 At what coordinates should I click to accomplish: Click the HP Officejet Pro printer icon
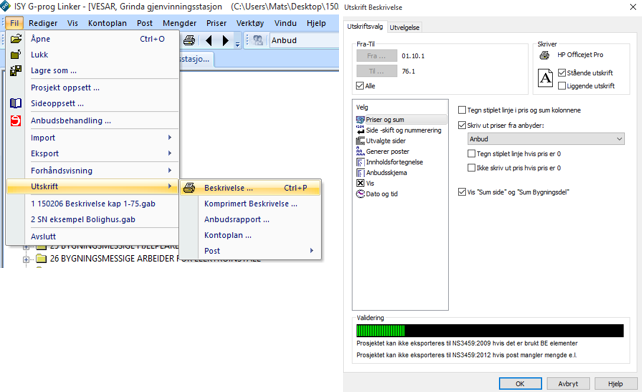tap(544, 55)
